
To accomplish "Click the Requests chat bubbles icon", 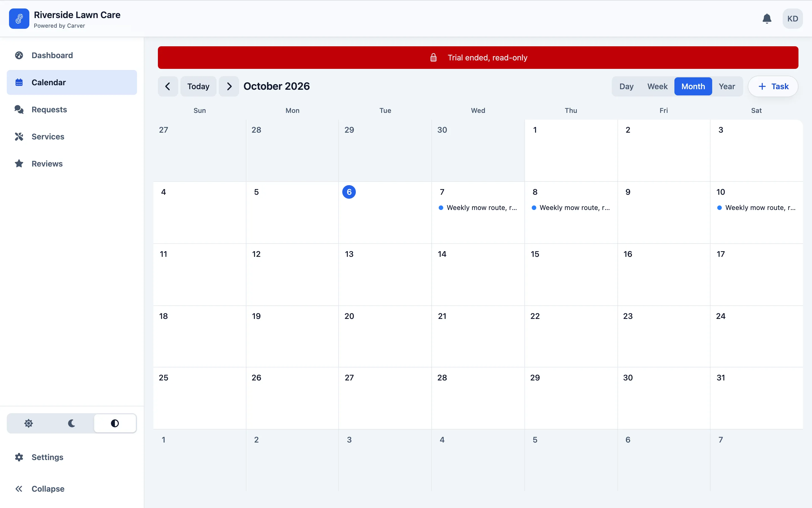I will [19, 110].
